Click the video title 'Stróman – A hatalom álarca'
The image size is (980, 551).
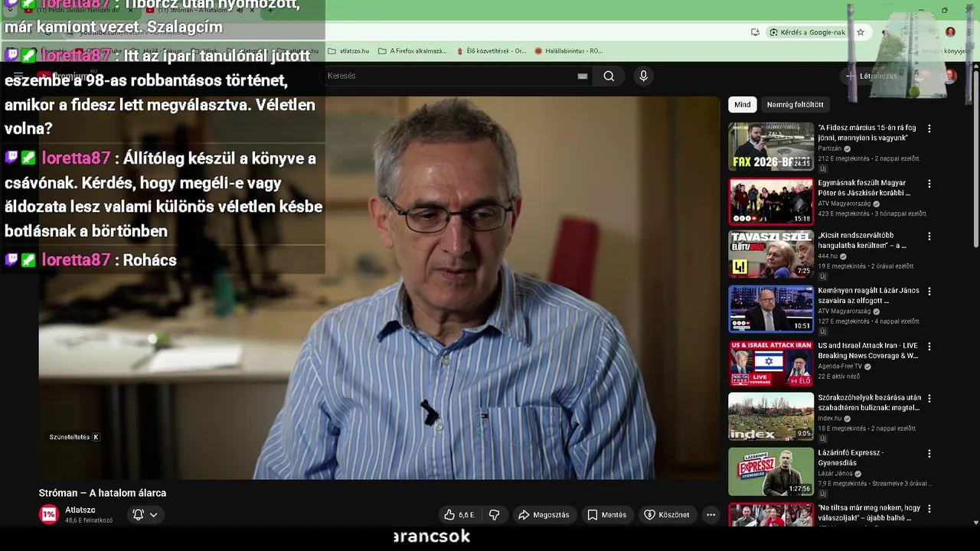(103, 493)
